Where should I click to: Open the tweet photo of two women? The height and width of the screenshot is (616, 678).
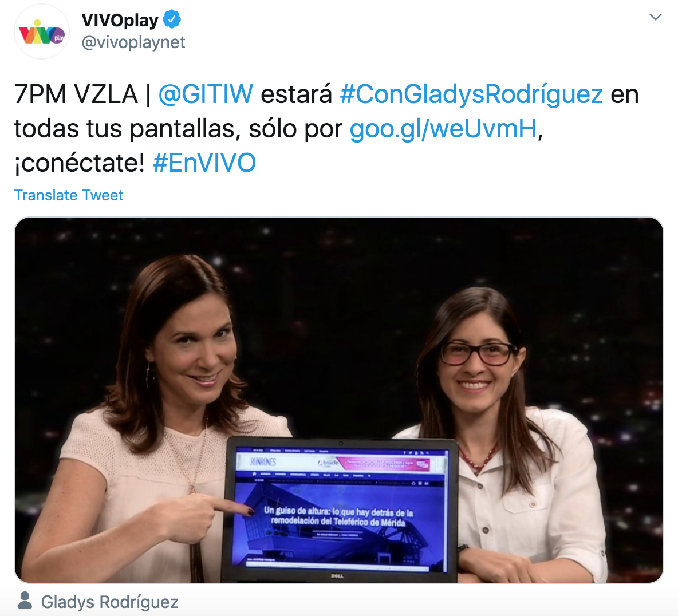(339, 400)
